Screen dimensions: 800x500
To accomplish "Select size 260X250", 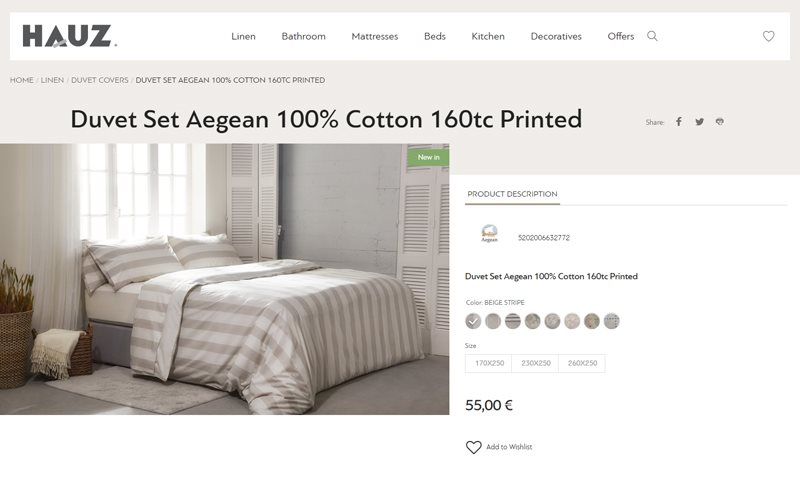I will click(x=581, y=363).
